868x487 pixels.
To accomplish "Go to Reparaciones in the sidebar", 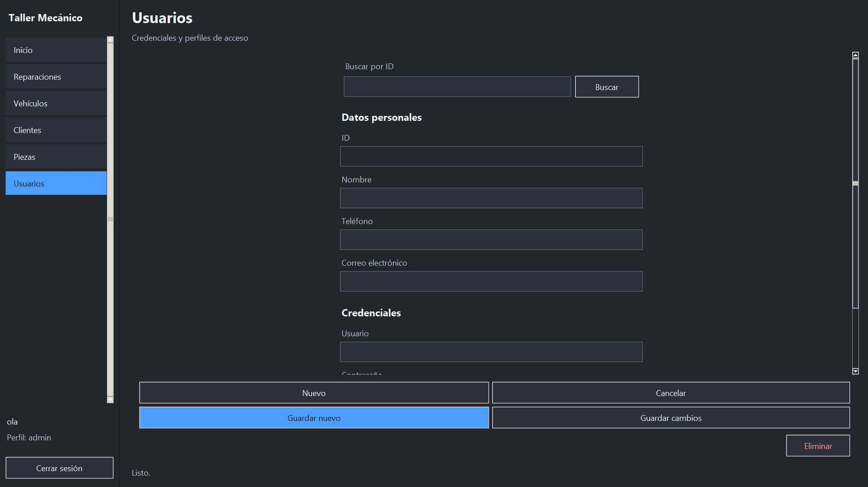I will click(56, 76).
